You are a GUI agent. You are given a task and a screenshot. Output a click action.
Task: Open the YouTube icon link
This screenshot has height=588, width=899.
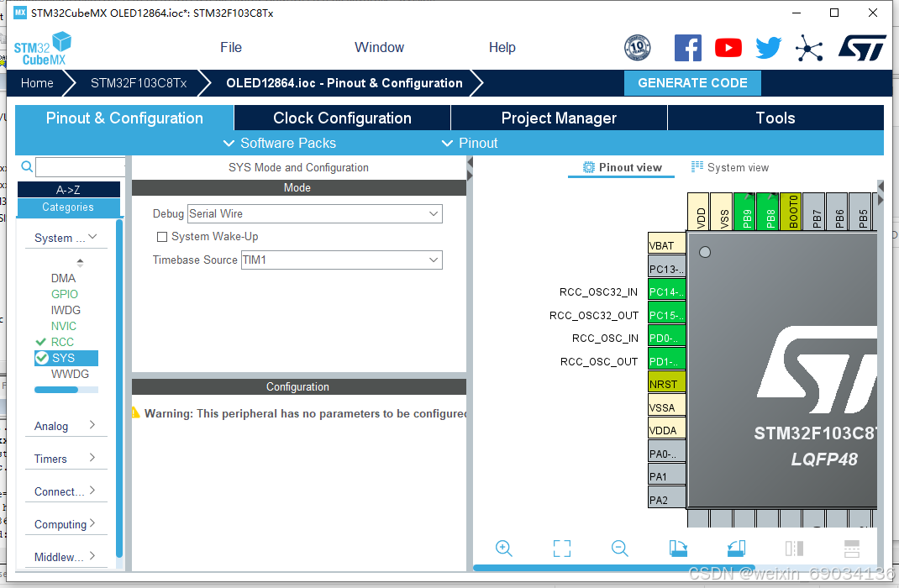click(728, 48)
